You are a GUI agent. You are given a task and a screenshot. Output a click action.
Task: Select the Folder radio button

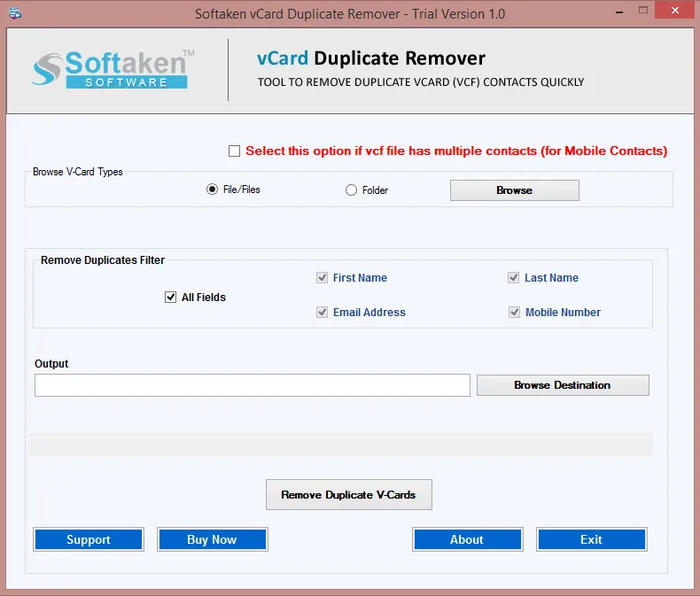(352, 190)
